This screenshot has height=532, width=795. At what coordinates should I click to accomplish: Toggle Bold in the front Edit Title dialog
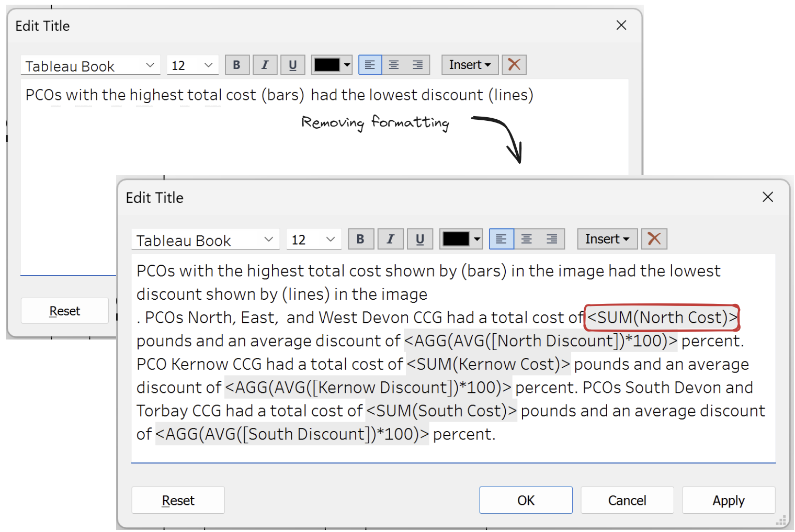360,239
